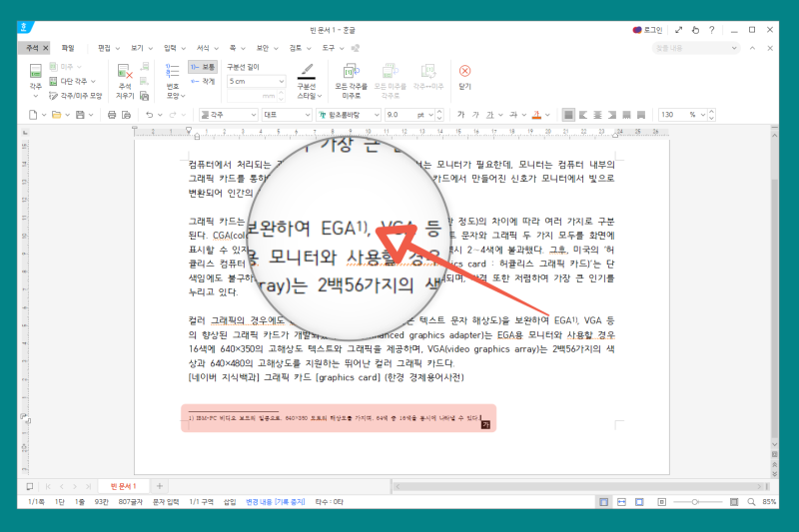799x532 pixels.
Task: Click 변경 내용 [기록 중지] status link
Action: [276, 502]
